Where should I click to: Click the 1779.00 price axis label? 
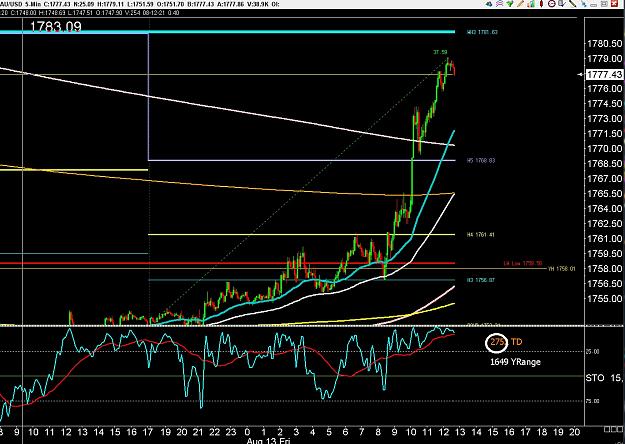click(x=604, y=59)
